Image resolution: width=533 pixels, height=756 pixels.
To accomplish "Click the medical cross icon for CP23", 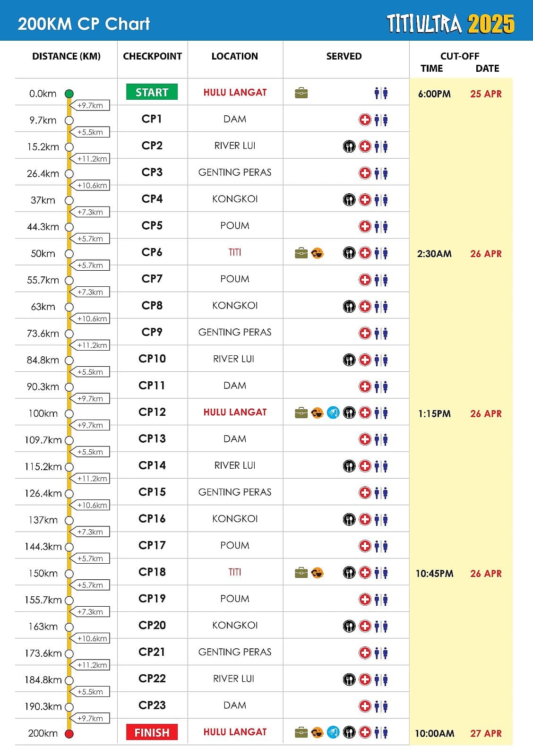I will click(x=365, y=706).
